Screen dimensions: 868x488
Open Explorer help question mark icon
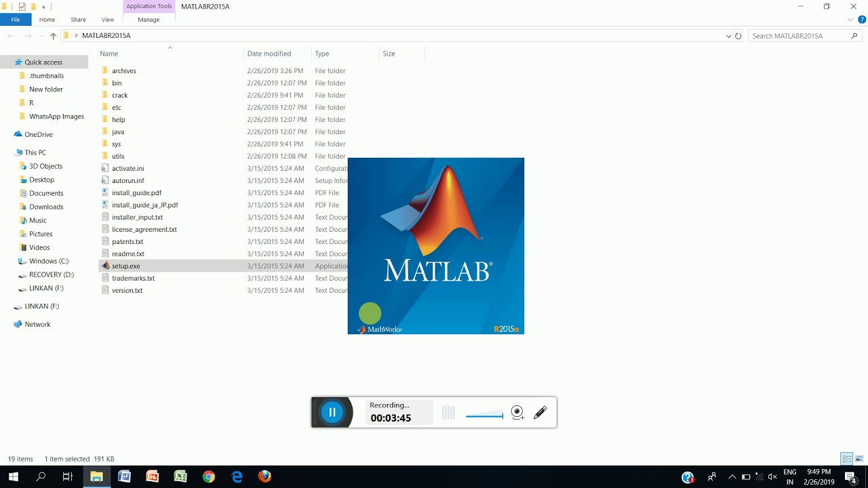pos(862,20)
